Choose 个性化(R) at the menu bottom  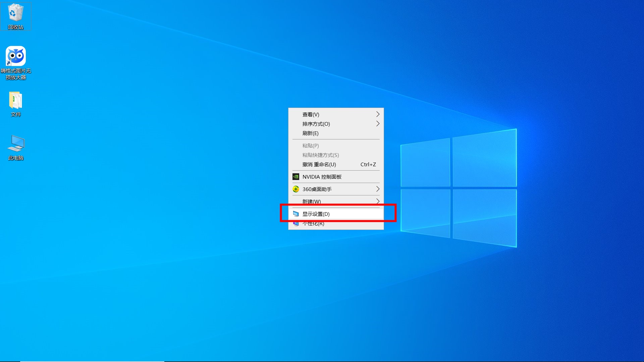click(x=313, y=224)
